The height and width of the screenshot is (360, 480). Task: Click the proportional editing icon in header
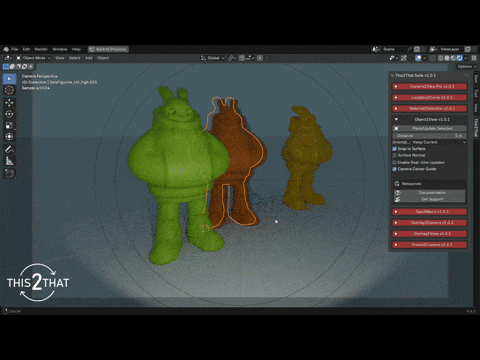pos(260,58)
